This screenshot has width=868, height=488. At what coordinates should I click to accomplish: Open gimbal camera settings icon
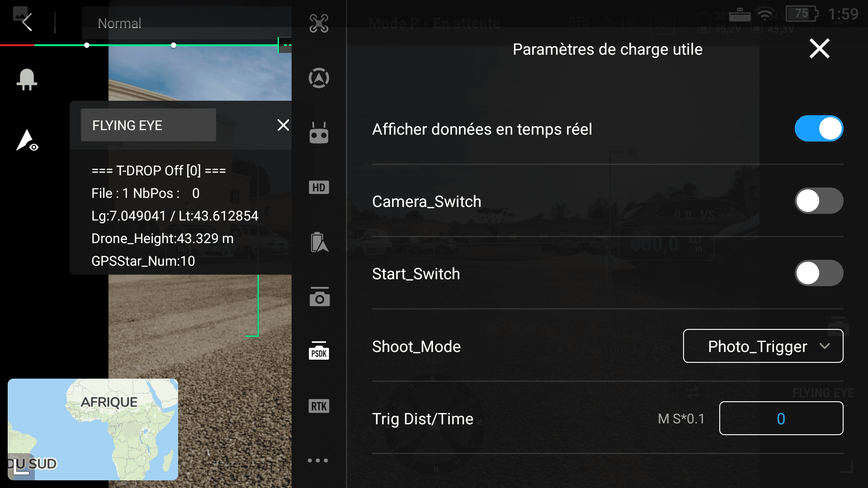coord(319,297)
